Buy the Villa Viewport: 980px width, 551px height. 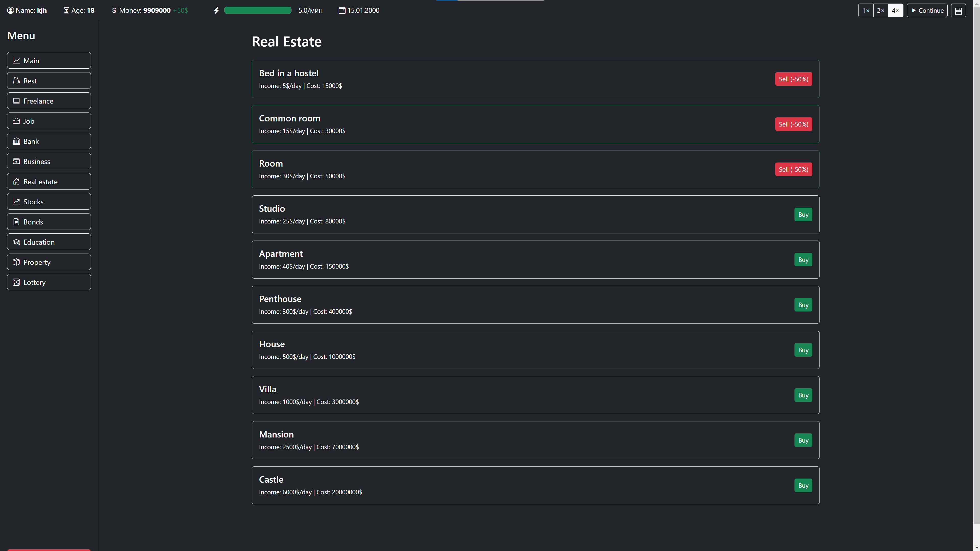803,395
